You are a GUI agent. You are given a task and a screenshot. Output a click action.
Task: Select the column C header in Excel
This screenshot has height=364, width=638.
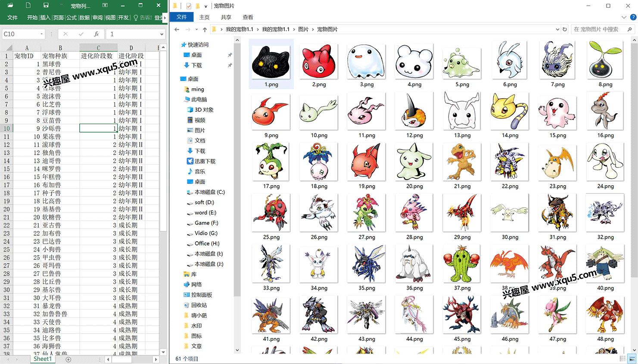pyautogui.click(x=98, y=48)
